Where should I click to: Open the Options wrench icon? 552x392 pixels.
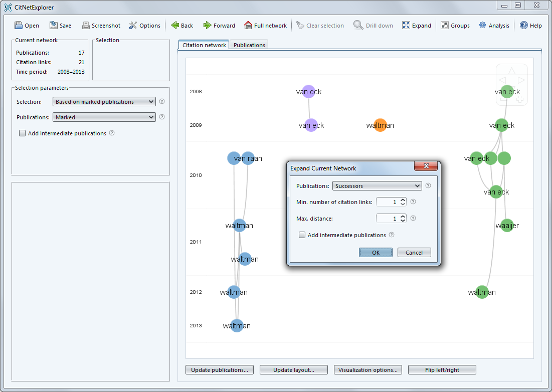pyautogui.click(x=133, y=26)
